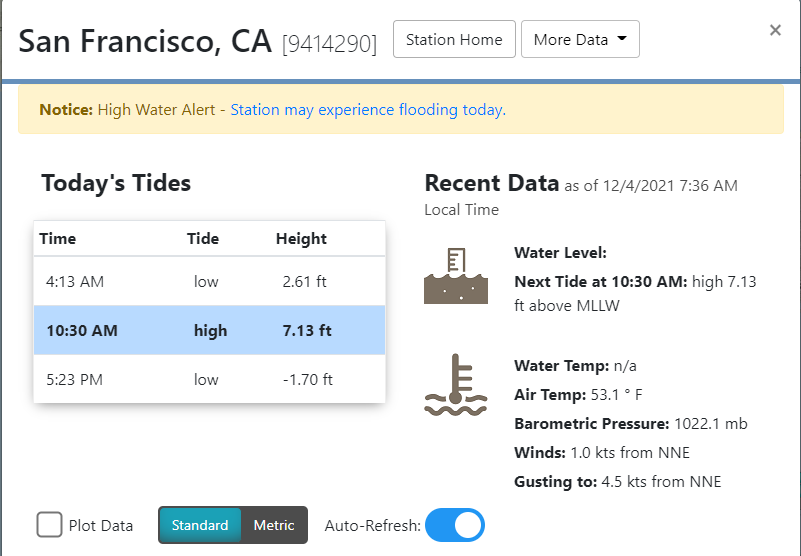
Task: Expand the More Data dropdown
Action: click(x=580, y=40)
